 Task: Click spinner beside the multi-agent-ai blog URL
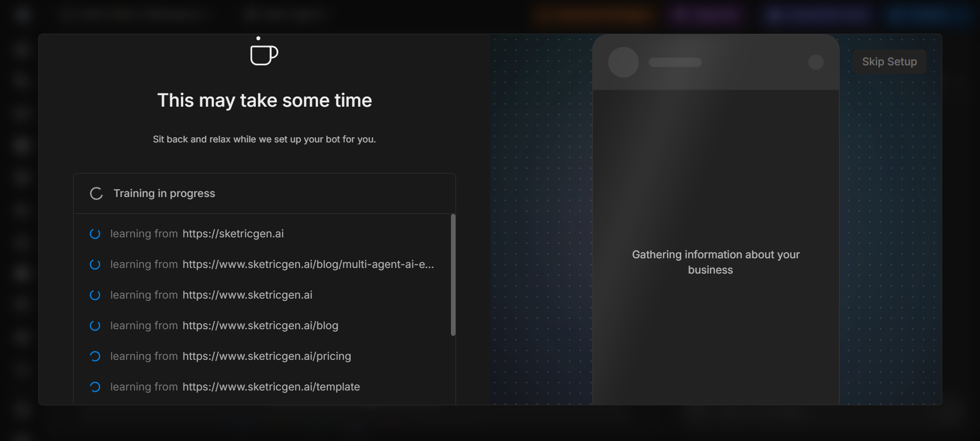coord(95,264)
